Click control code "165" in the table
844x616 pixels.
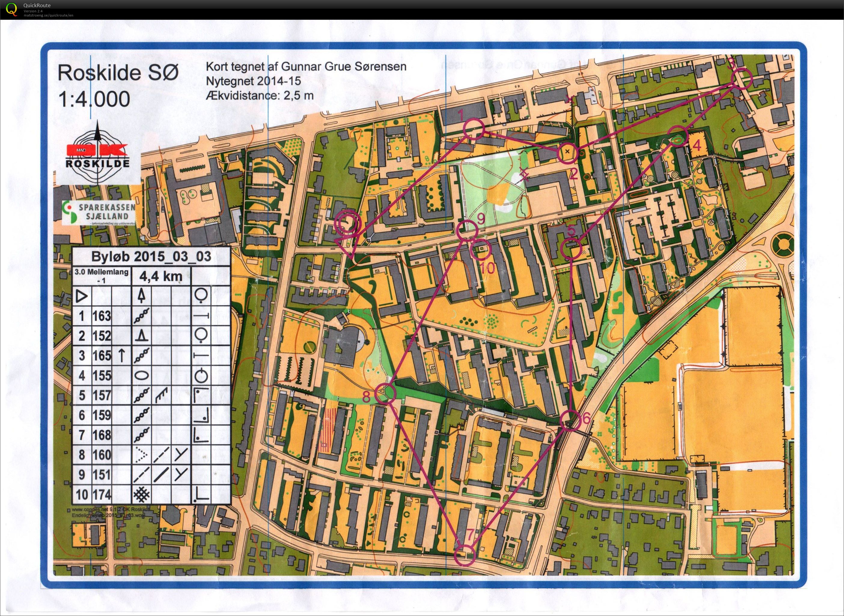pyautogui.click(x=102, y=356)
